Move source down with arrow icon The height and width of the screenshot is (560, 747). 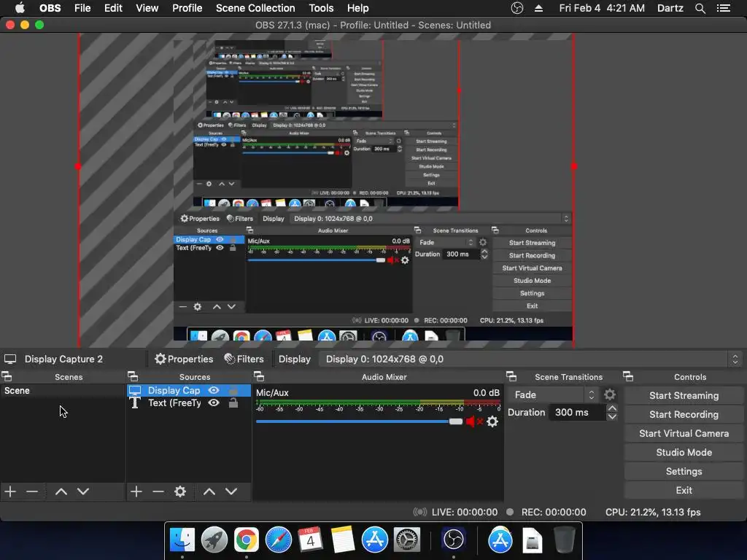(x=231, y=491)
